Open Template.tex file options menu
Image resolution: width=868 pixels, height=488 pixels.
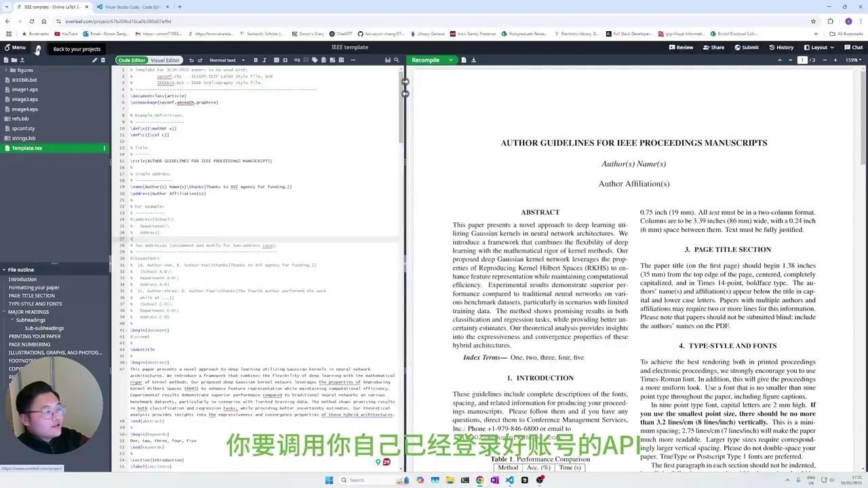coord(104,148)
